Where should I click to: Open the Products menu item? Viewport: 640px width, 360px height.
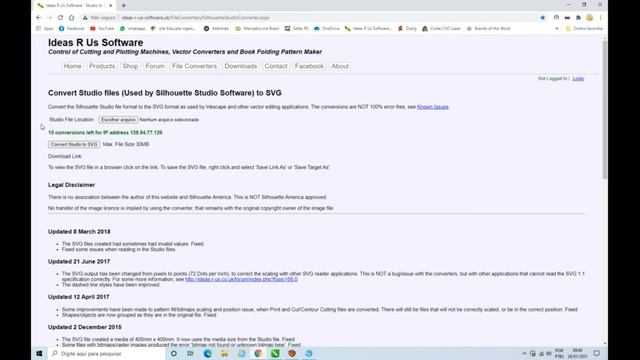tap(102, 66)
